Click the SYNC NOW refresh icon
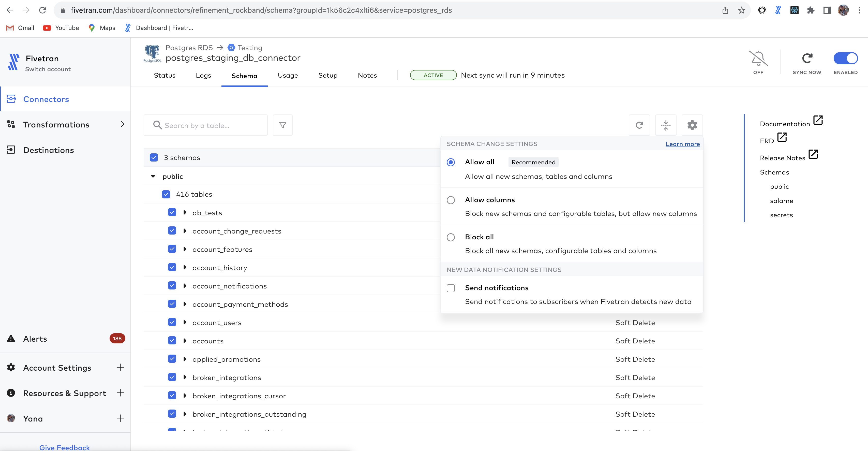The image size is (868, 451). (807, 59)
